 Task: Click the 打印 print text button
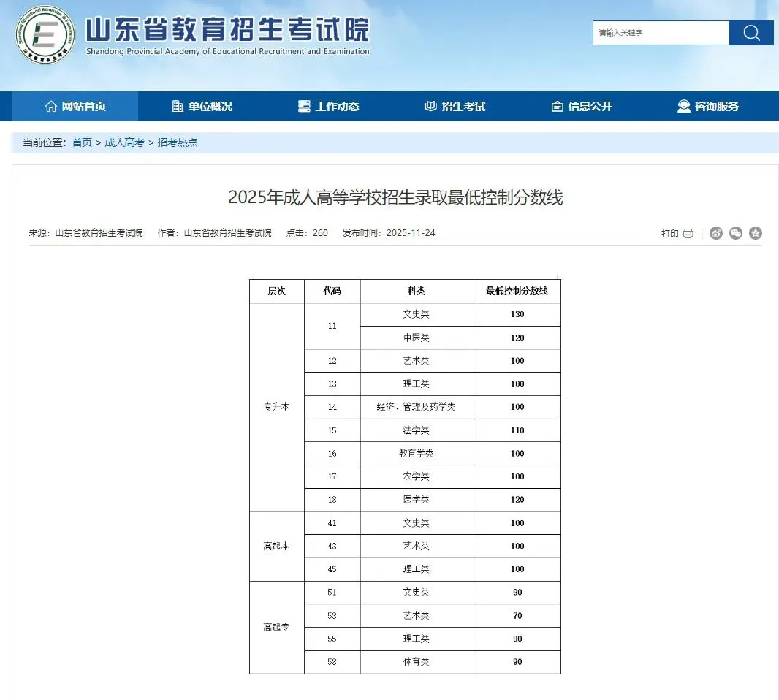[669, 233]
